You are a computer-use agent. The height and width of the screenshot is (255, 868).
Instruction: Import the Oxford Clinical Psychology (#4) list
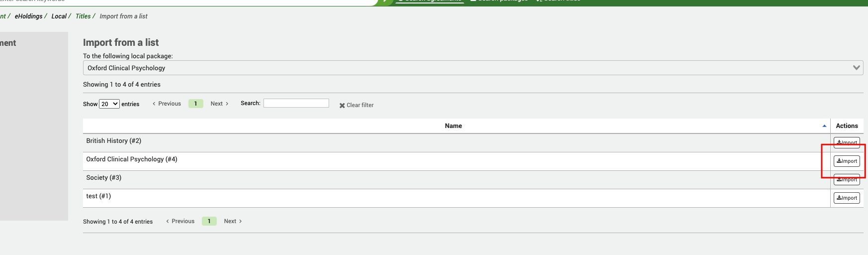[846, 161]
